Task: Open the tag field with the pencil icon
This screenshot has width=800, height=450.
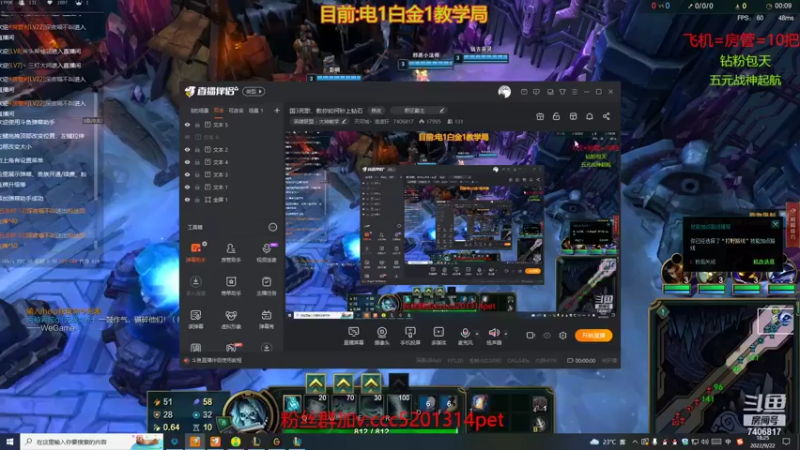Action: point(420,110)
